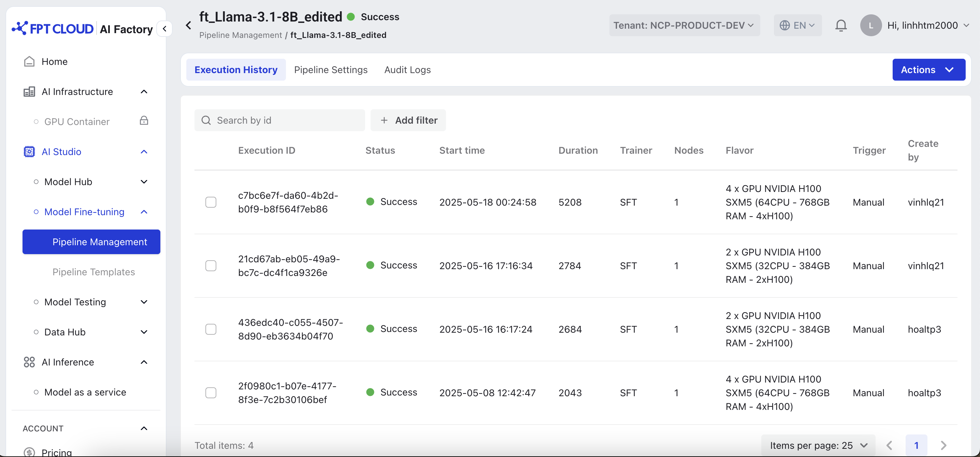Open execution 21cd67ab-eb05-49a9 ID

[x=289, y=265]
